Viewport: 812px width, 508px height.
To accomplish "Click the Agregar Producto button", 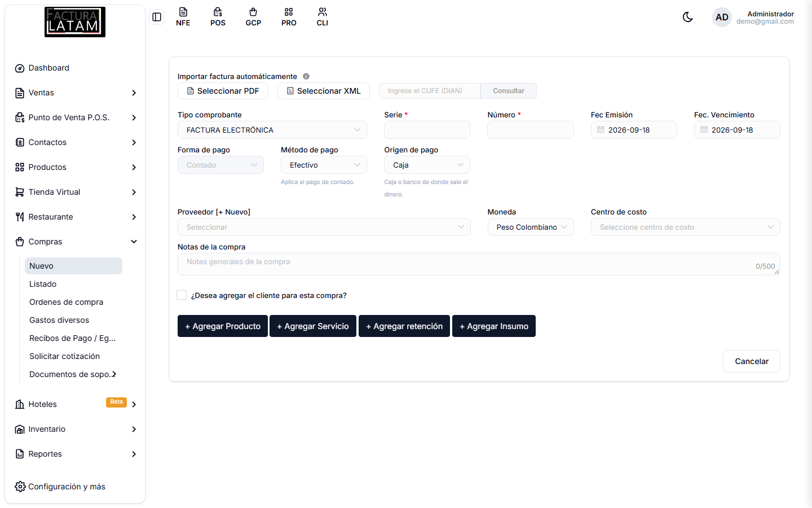I will point(223,326).
